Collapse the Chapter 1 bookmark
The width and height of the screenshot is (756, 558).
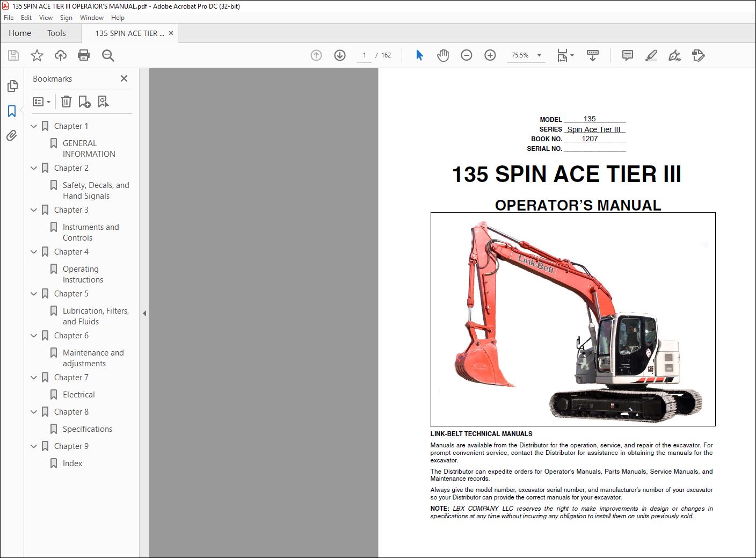coord(34,126)
